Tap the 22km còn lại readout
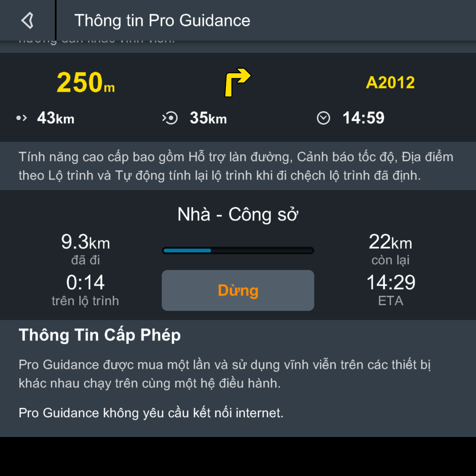This screenshot has width=476, height=476. [x=390, y=249]
